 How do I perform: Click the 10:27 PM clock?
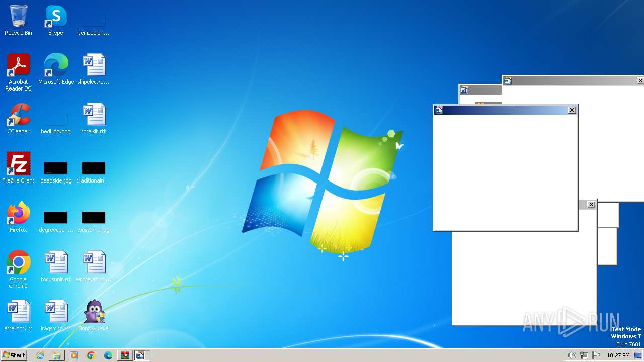click(x=618, y=355)
